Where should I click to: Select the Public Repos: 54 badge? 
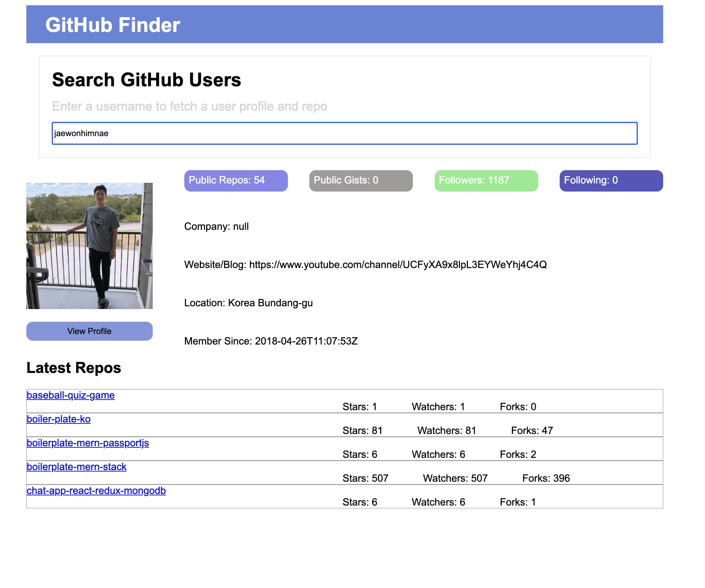[x=236, y=180]
